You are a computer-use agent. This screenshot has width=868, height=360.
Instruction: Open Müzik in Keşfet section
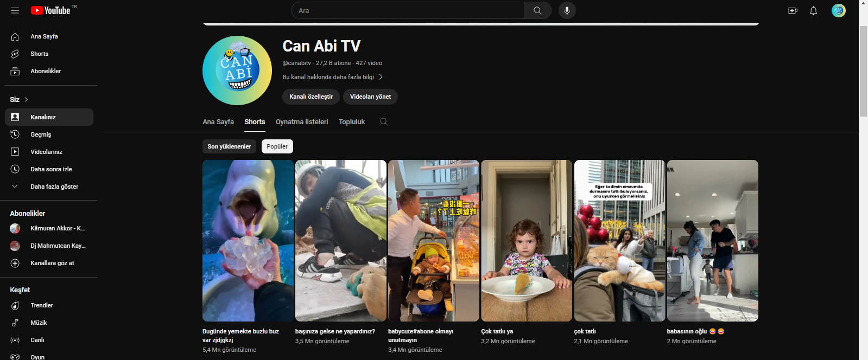coord(49,323)
